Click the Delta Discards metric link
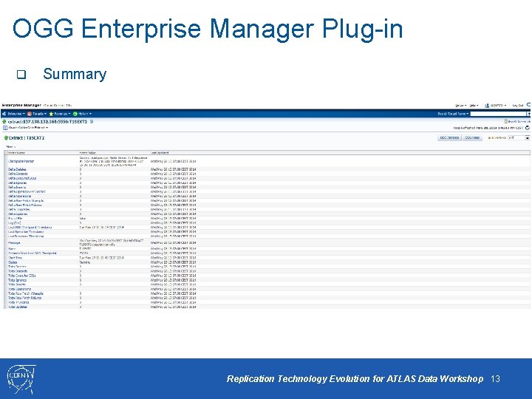The height and width of the screenshot is (399, 532). (18, 174)
